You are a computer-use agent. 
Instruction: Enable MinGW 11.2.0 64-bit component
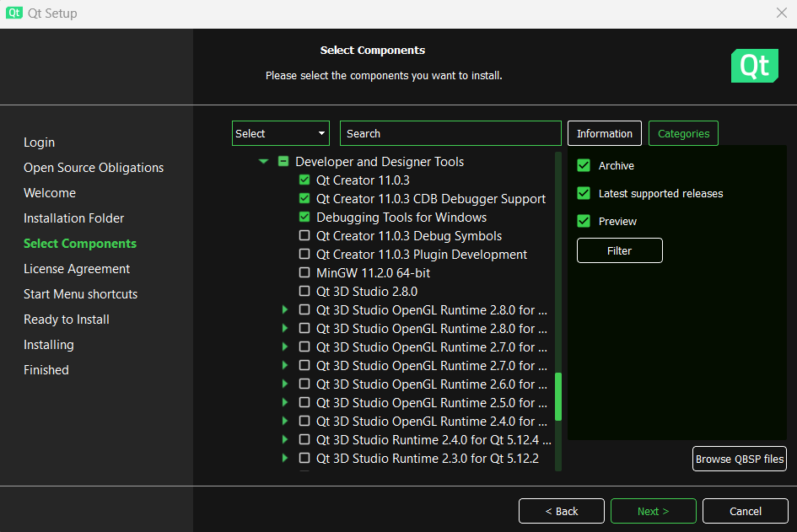304,273
